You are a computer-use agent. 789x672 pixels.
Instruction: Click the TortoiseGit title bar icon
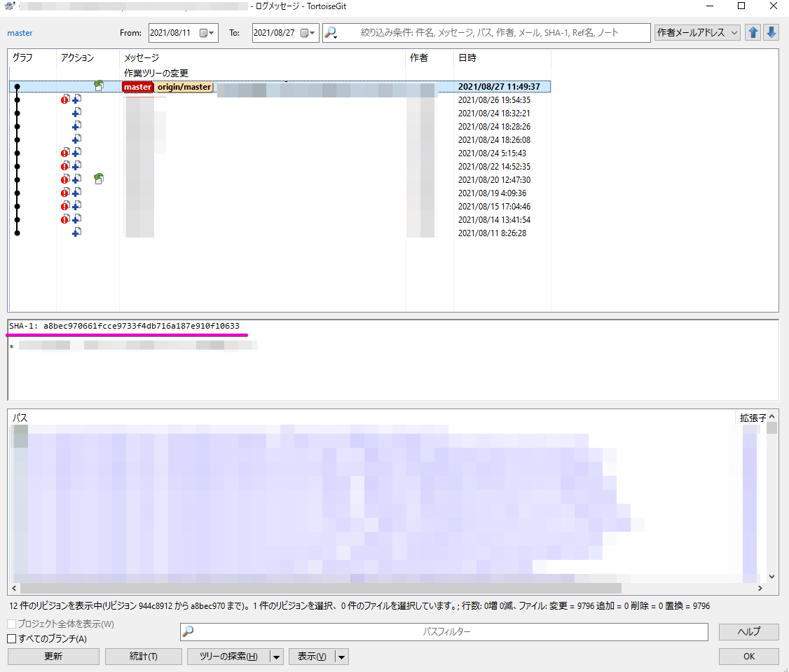point(10,6)
